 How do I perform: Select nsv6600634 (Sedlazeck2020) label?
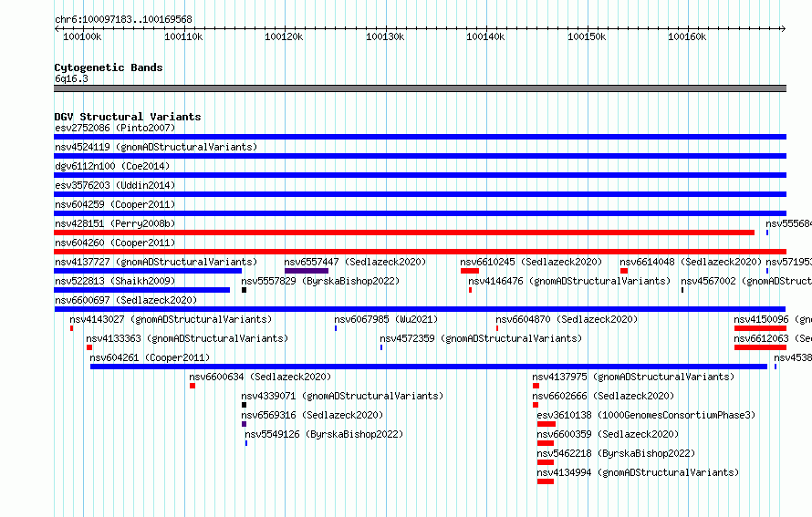tap(261, 377)
